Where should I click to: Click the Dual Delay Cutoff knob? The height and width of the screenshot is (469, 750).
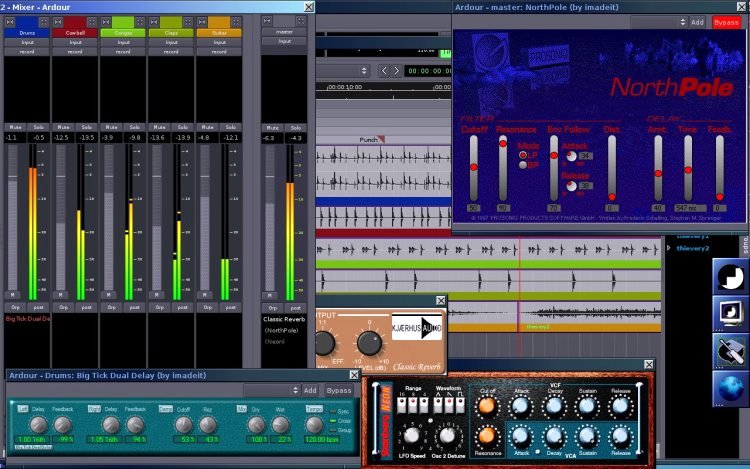[183, 424]
